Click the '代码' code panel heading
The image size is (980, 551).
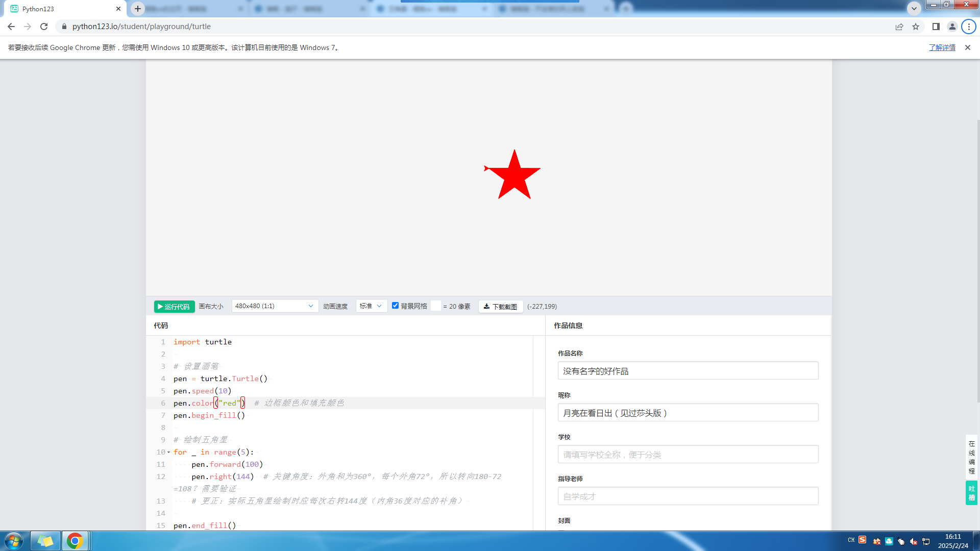click(x=161, y=325)
